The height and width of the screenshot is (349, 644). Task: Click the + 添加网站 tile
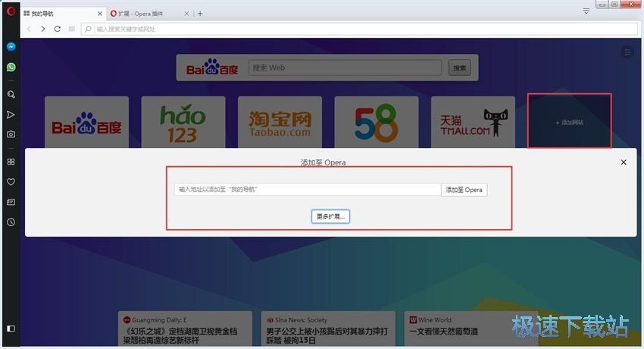point(570,121)
